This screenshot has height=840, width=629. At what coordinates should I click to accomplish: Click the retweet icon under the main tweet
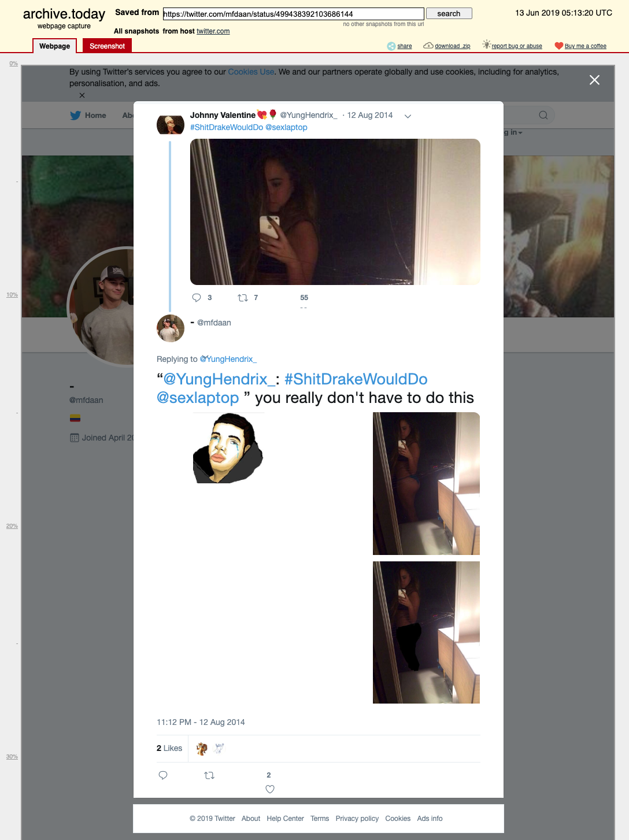coord(209,775)
